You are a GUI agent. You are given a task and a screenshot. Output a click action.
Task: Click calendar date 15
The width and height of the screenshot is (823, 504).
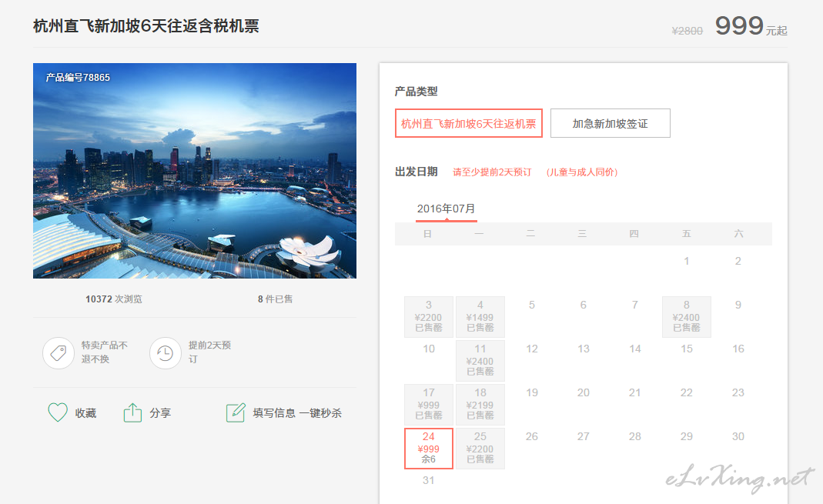(x=687, y=349)
